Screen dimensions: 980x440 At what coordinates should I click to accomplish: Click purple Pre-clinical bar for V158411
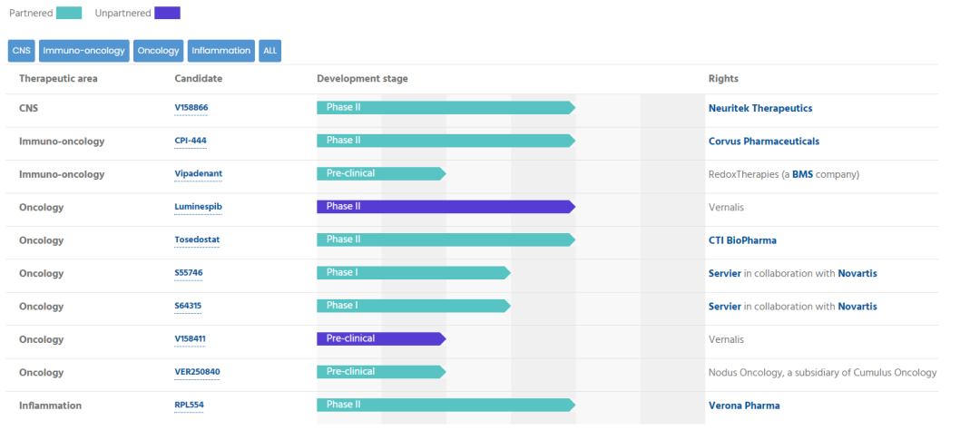[x=381, y=338]
